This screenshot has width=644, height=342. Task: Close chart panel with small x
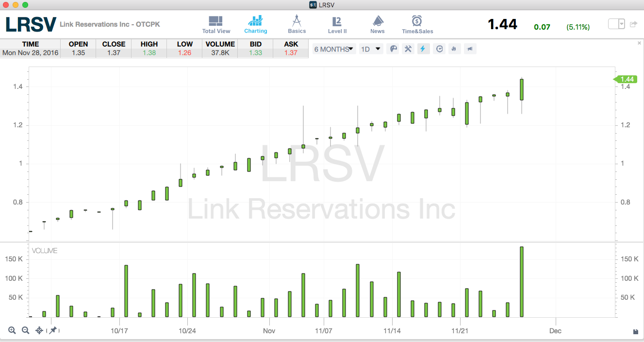point(639,43)
